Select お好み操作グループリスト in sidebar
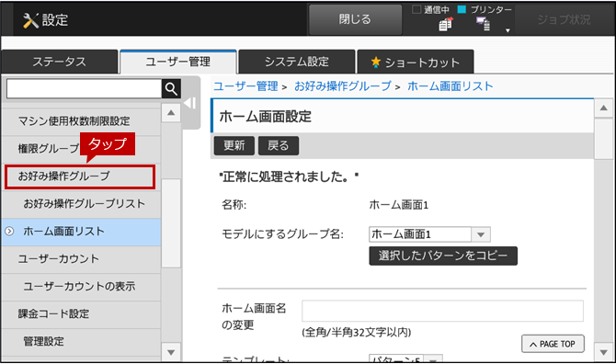Viewport: 616px width, 364px height. click(81, 204)
